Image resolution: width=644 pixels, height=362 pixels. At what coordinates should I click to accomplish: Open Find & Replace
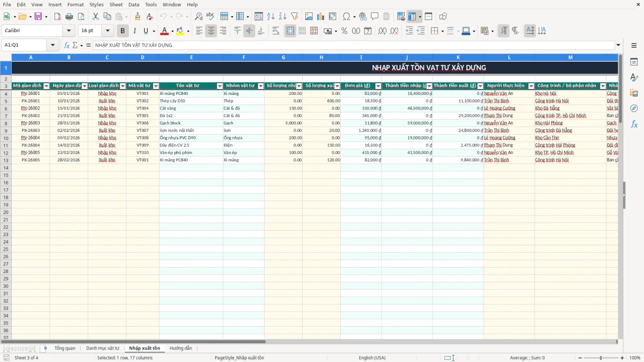pos(199,17)
